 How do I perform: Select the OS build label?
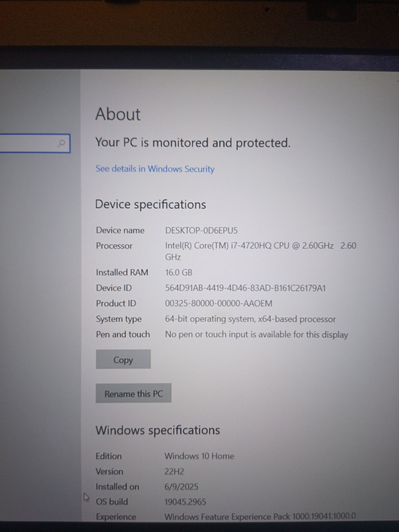click(x=112, y=502)
